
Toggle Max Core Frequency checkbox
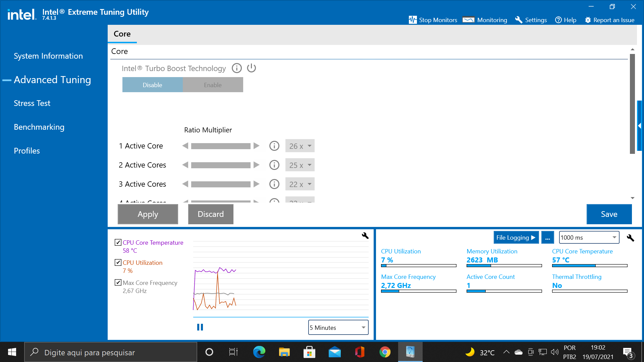coord(118,283)
